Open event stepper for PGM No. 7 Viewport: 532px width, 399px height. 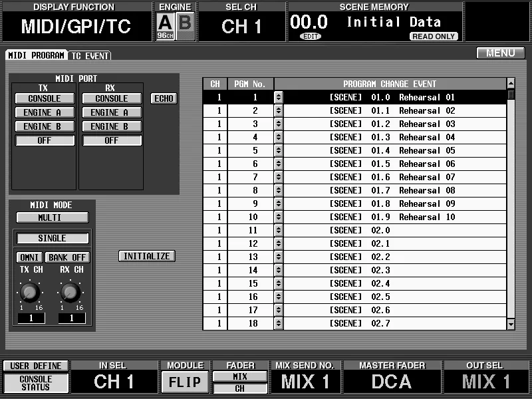pos(279,177)
